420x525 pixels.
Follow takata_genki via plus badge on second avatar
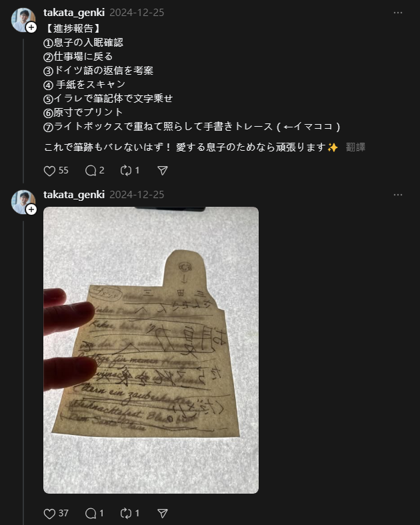pos(31,209)
